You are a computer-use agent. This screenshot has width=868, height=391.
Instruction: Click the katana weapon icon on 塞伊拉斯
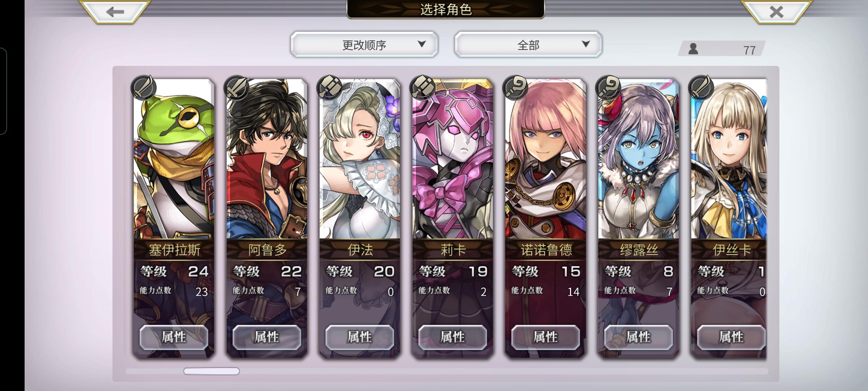(144, 88)
